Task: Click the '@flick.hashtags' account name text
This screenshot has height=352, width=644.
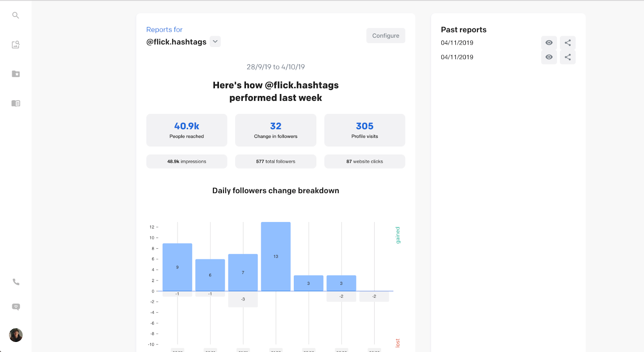Action: coord(176,42)
